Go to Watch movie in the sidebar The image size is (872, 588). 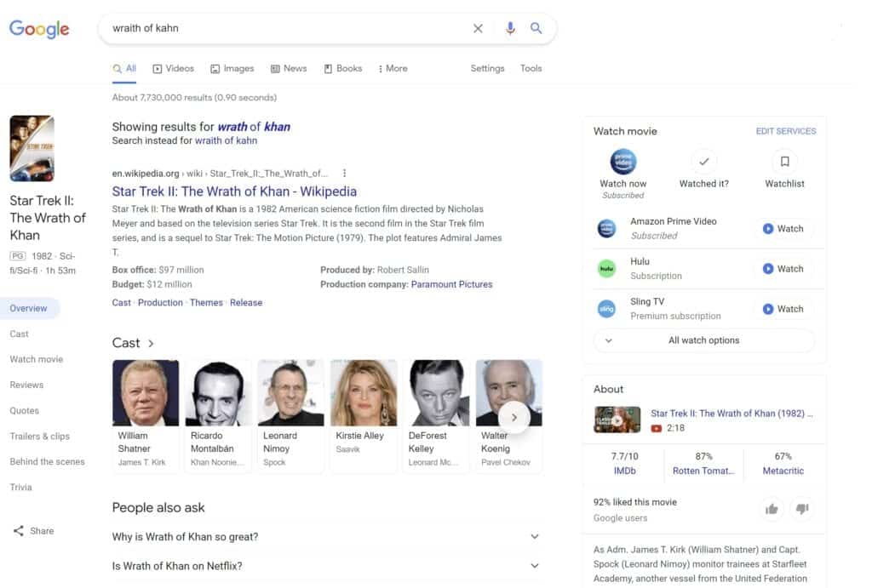tap(36, 360)
